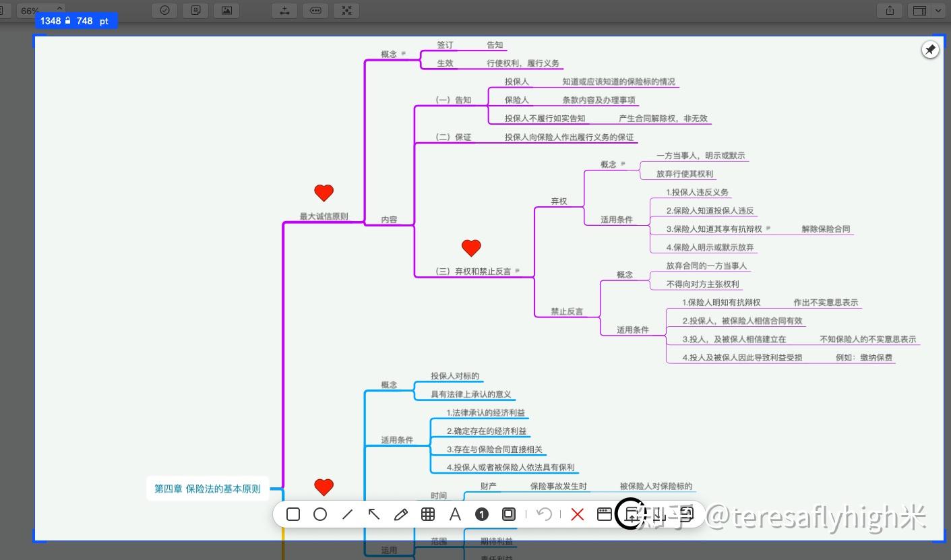Click 作出不实意思表示 node
Screen dimensions: 951x560
[x=826, y=303]
